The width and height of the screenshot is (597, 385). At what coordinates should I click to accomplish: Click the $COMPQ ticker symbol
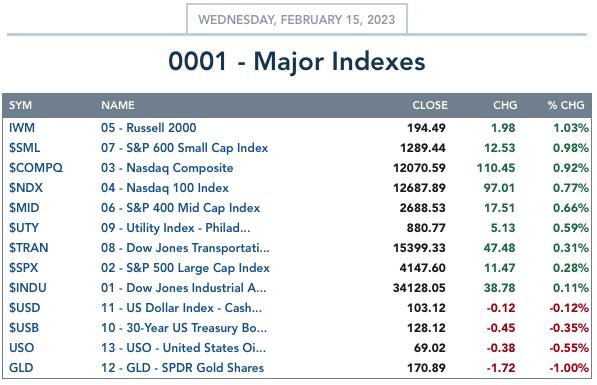pyautogui.click(x=36, y=168)
